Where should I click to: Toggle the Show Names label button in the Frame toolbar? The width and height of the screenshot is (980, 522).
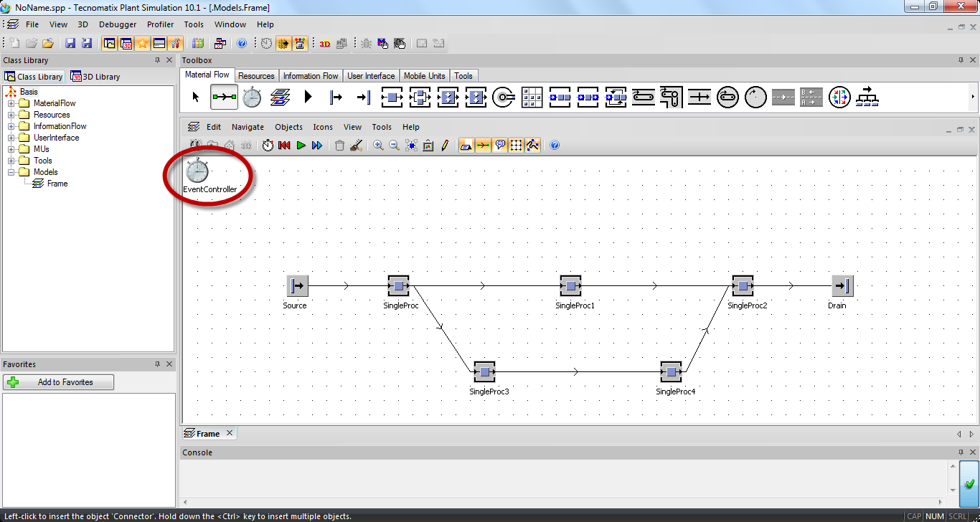466,146
